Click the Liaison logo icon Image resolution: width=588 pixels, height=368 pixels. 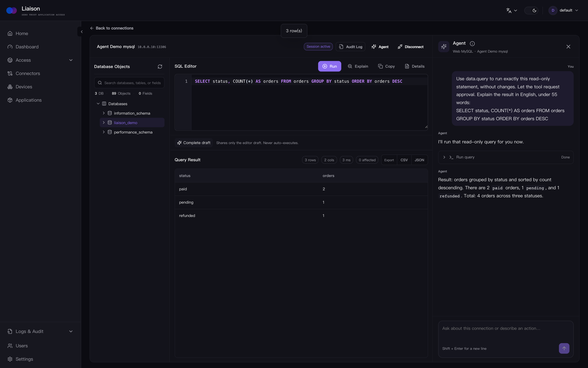[x=11, y=11]
